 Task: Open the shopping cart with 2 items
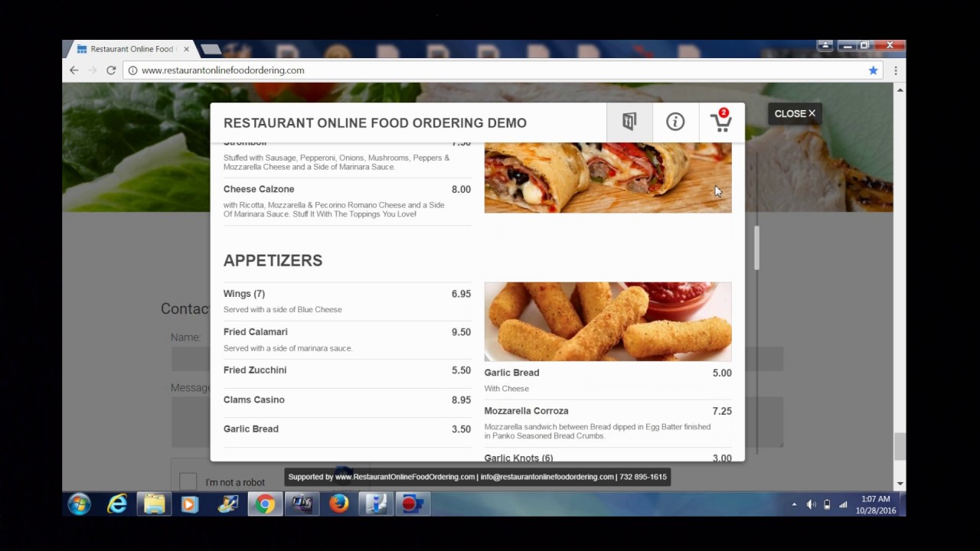[721, 122]
